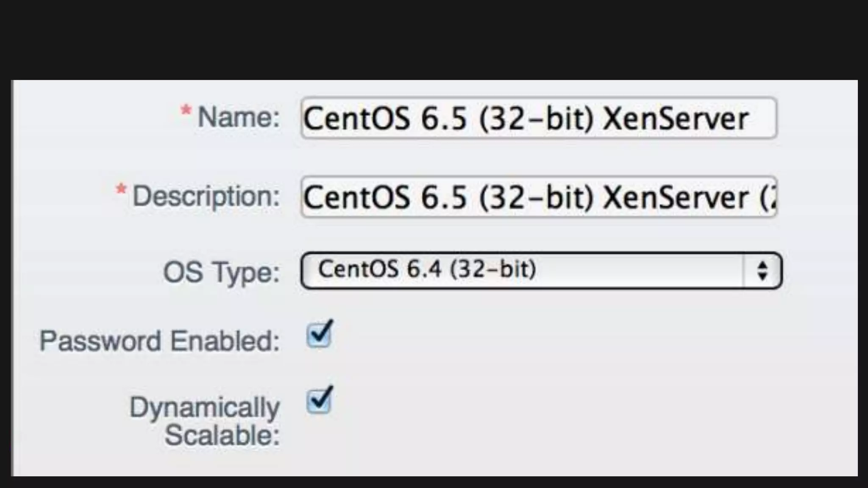Click the "Dynamically Scalable:" label text
Viewport: 868px width, 488px height.
tap(205, 421)
